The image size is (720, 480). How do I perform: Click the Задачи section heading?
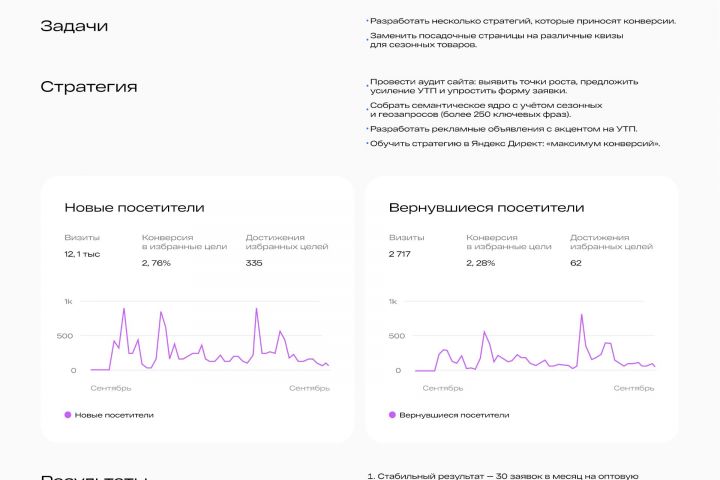74,26
